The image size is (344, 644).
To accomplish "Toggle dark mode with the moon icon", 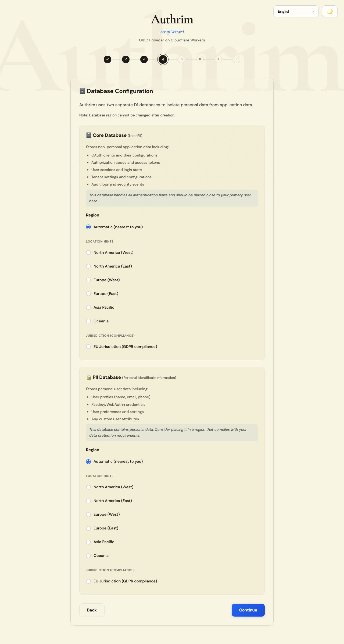I will (329, 11).
